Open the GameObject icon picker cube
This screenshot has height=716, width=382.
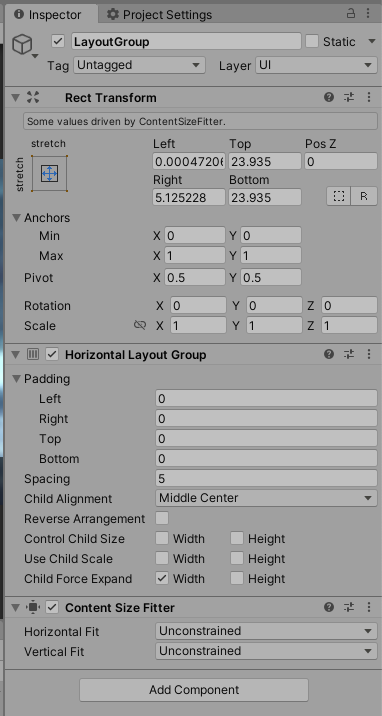coord(23,46)
